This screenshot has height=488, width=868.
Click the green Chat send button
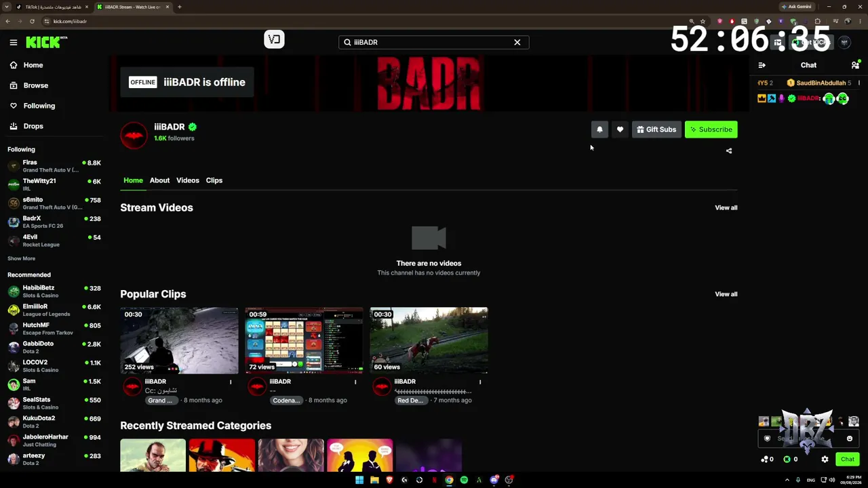[847, 460]
